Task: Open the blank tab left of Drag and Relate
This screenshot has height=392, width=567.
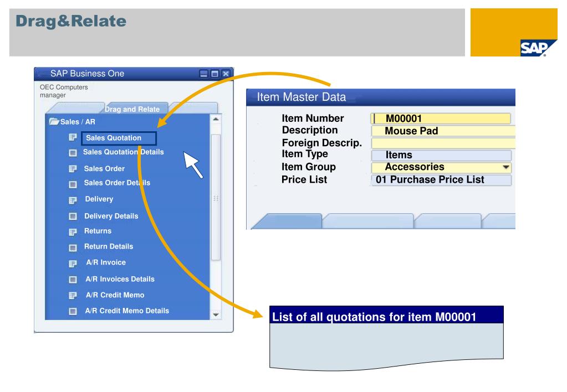Action: [x=74, y=109]
